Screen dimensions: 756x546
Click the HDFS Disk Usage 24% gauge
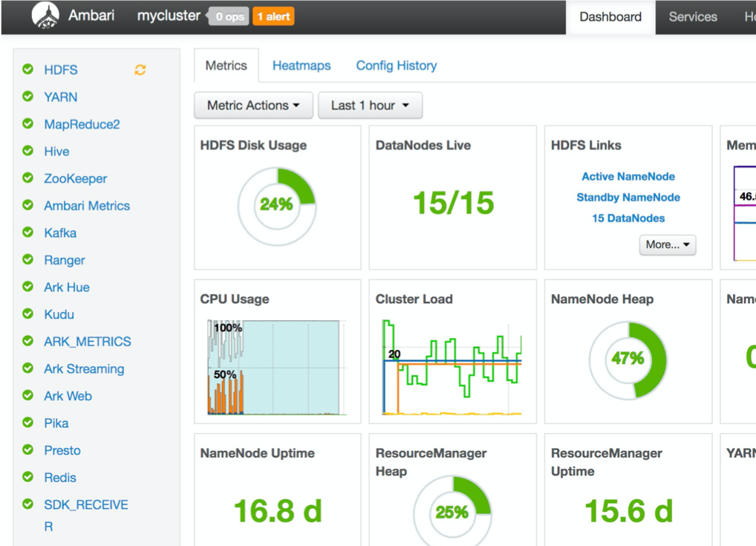point(277,207)
